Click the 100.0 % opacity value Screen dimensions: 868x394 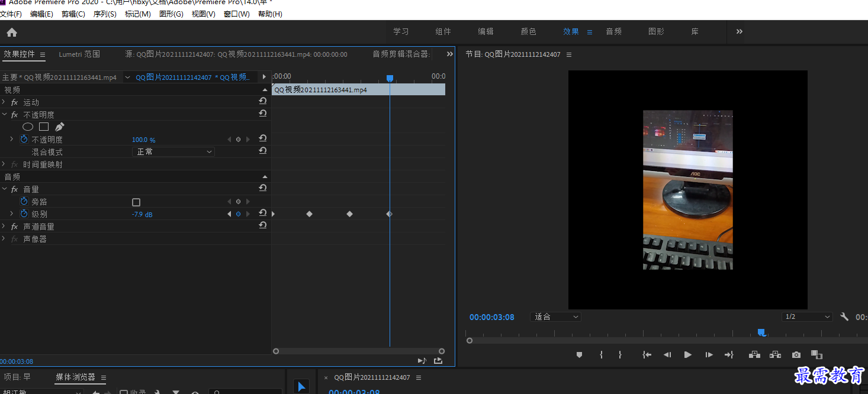pos(144,140)
